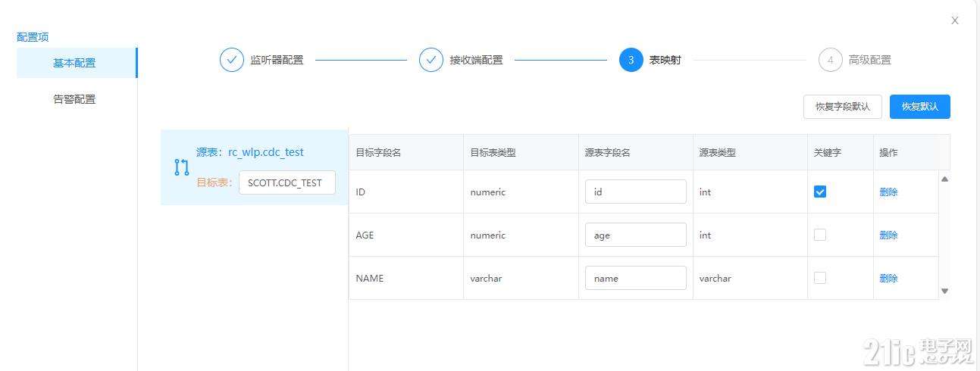The height and width of the screenshot is (371, 980).
Task: Click the table mapping branch icon
Action: pyautogui.click(x=182, y=167)
